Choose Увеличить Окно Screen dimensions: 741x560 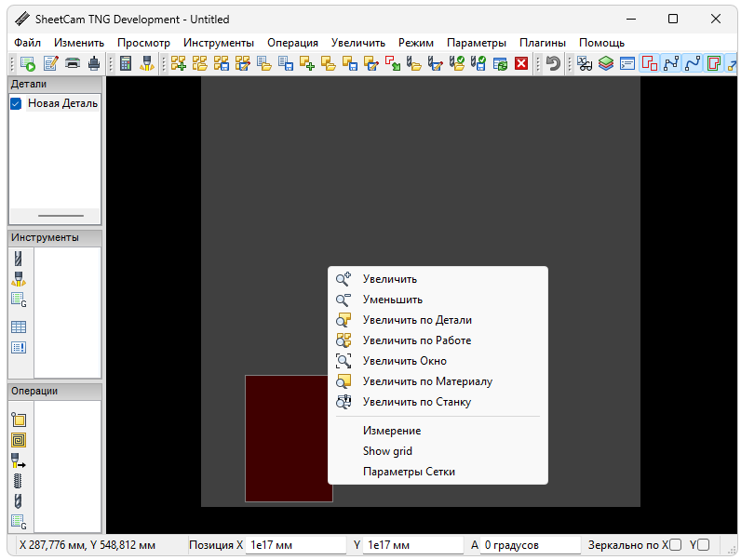click(438, 361)
